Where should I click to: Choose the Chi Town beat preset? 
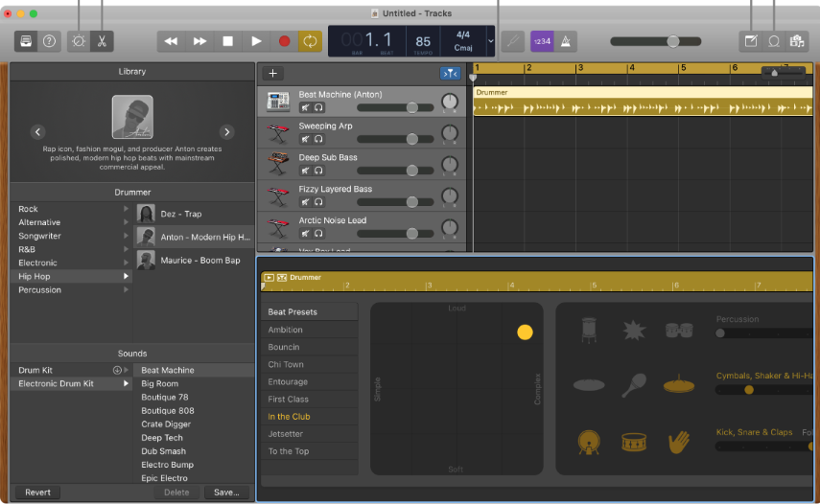(310, 364)
